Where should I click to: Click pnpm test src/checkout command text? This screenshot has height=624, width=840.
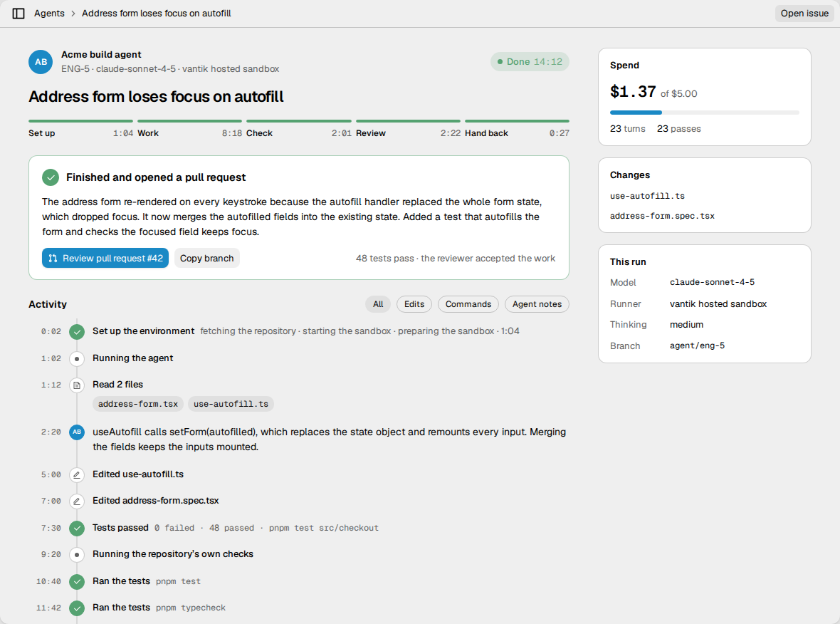coord(324,528)
